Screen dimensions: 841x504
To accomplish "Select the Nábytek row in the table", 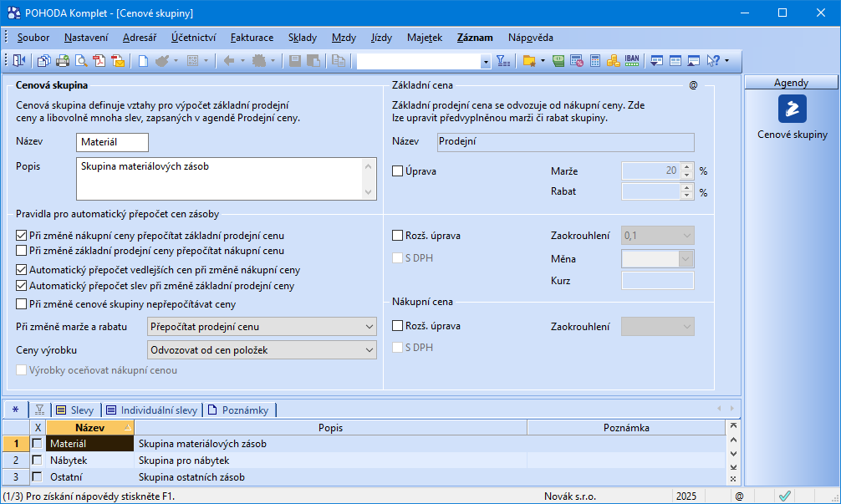I will tap(364, 460).
